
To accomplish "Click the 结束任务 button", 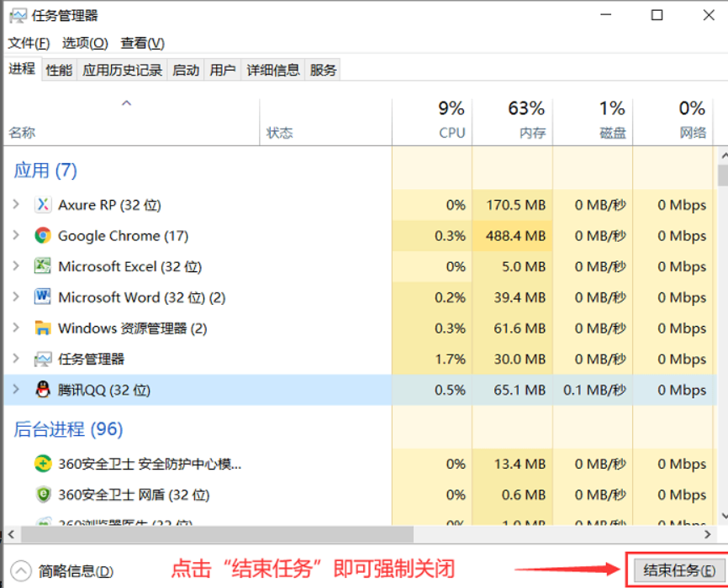I will click(x=678, y=570).
